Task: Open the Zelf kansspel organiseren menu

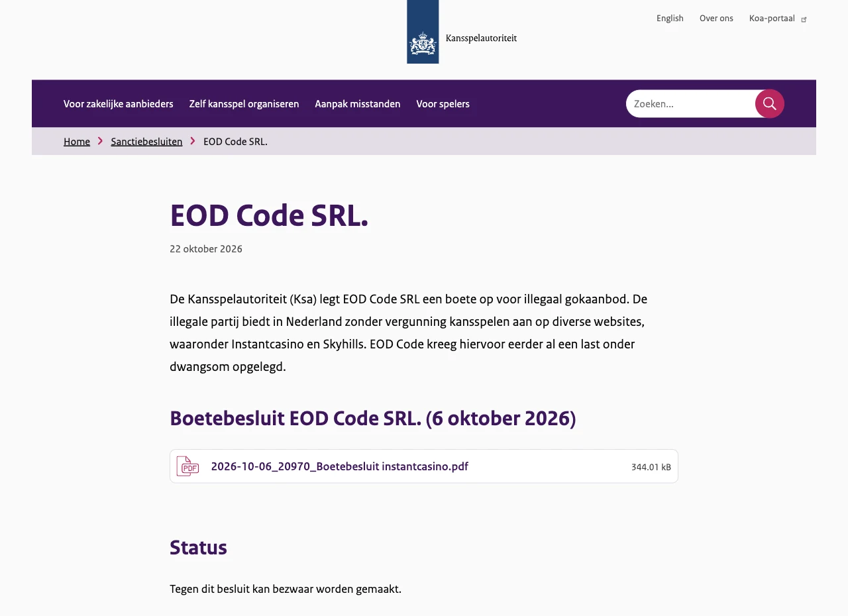Action: pos(244,104)
